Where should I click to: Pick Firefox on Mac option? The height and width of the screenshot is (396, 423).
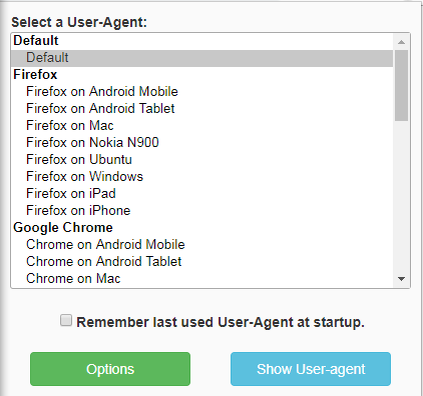[202, 126]
